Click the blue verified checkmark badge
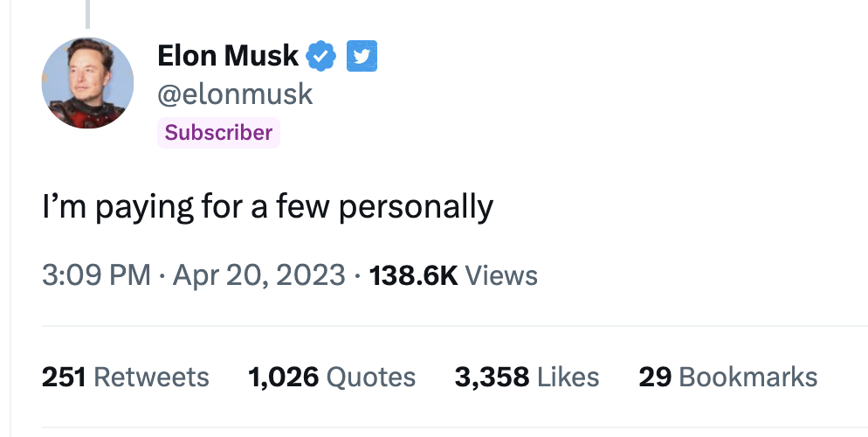Viewport: 868px width, 437px height. coord(321,56)
